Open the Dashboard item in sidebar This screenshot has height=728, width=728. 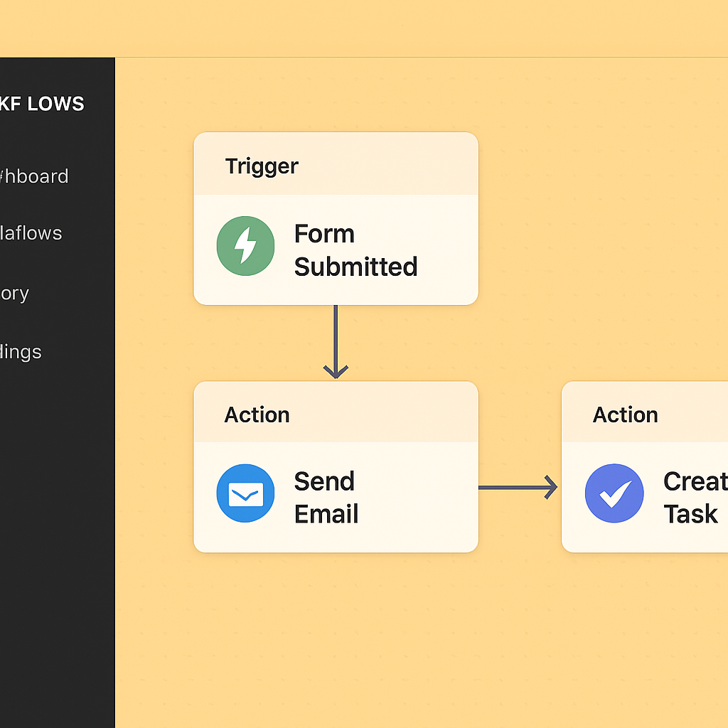coord(34,176)
